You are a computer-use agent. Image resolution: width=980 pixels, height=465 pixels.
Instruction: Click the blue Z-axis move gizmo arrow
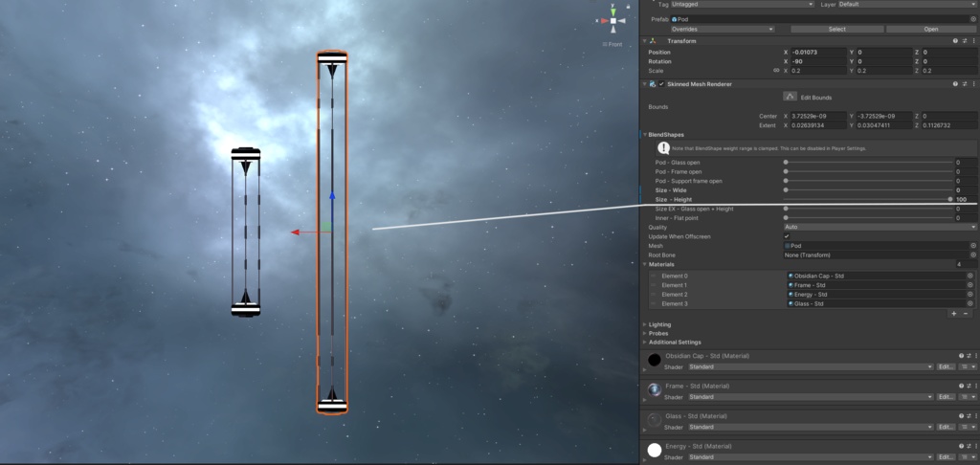[x=332, y=195]
